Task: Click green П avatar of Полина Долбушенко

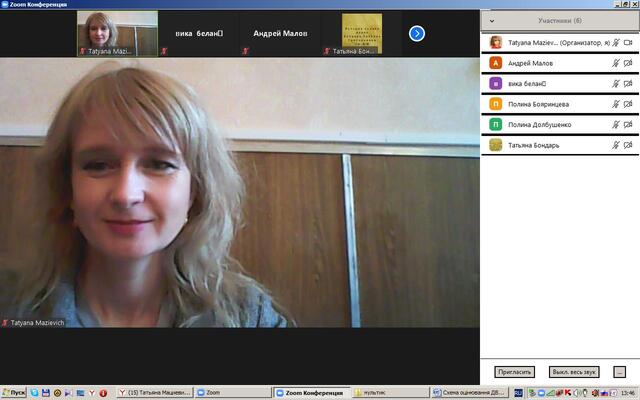Action: tap(496, 124)
